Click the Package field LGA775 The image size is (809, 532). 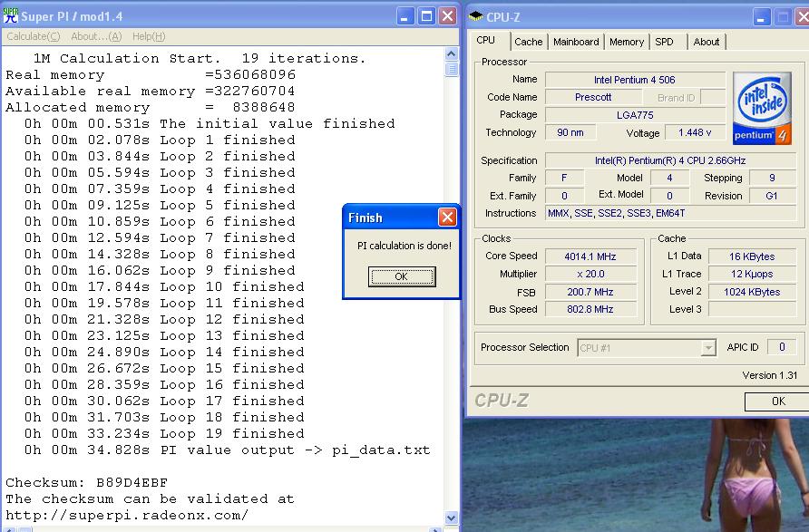pyautogui.click(x=635, y=115)
